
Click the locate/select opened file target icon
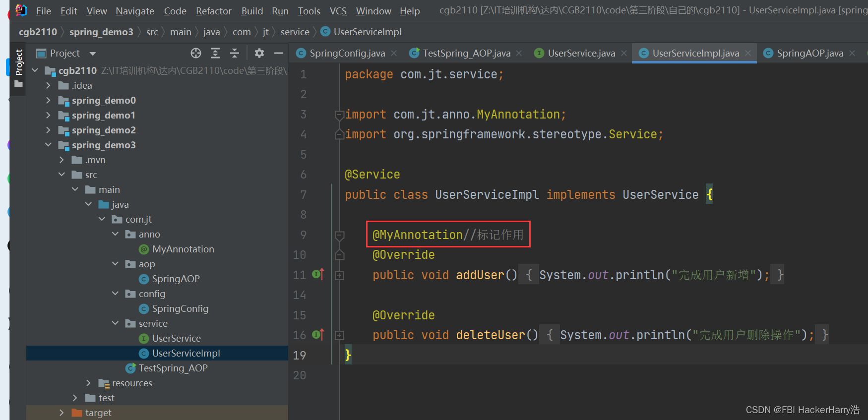coord(196,53)
